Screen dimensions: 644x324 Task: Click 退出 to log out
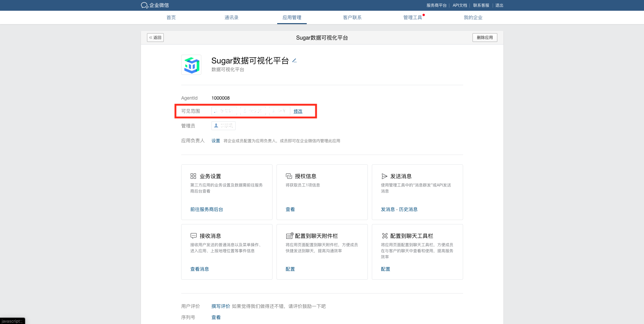(x=499, y=5)
